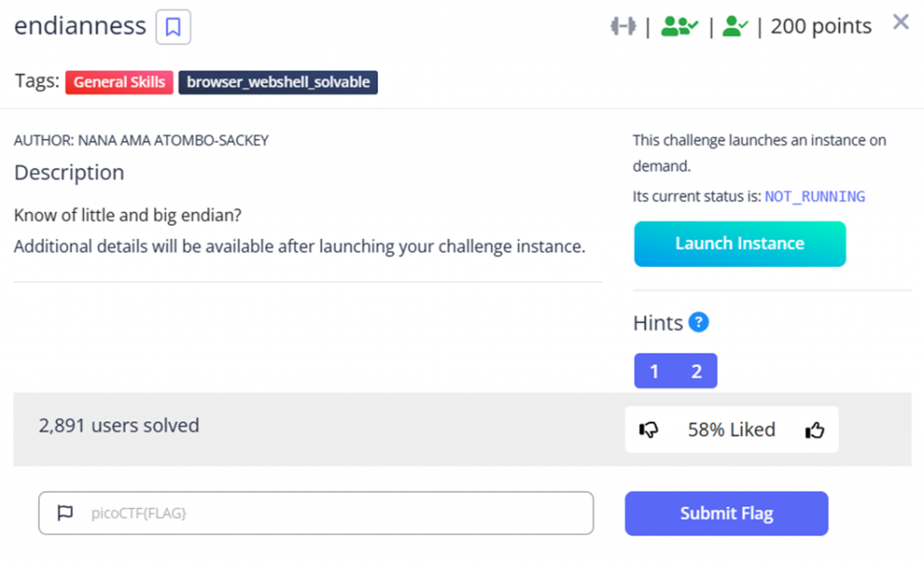Click author name Nana Ama Atombo-Sackey
924x564 pixels.
173,140
